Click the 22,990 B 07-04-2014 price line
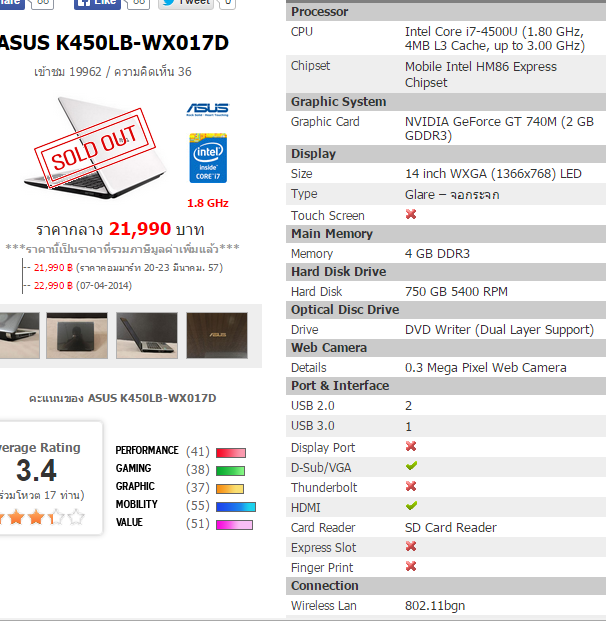 pyautogui.click(x=83, y=286)
